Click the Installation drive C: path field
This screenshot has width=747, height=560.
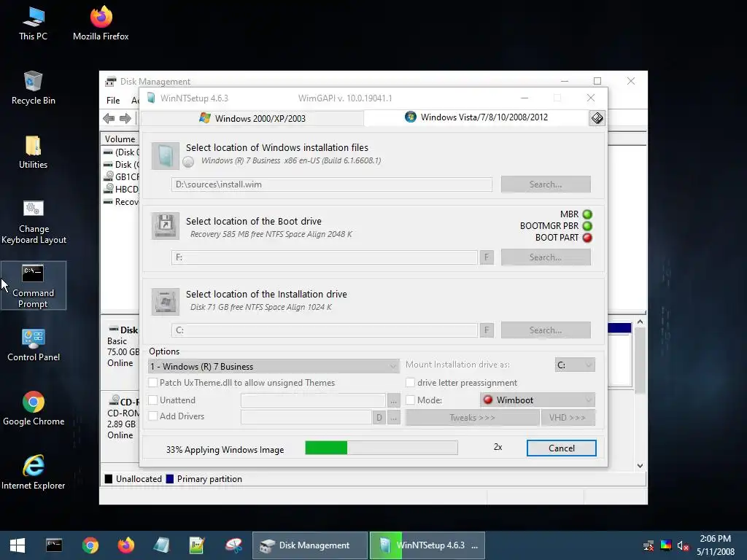pos(325,330)
